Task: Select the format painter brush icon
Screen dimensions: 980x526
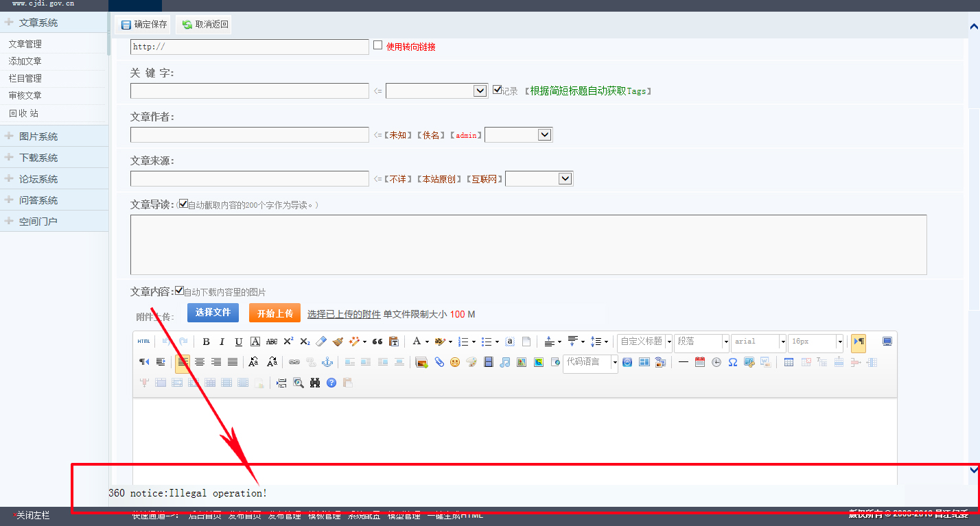Action: pos(338,342)
